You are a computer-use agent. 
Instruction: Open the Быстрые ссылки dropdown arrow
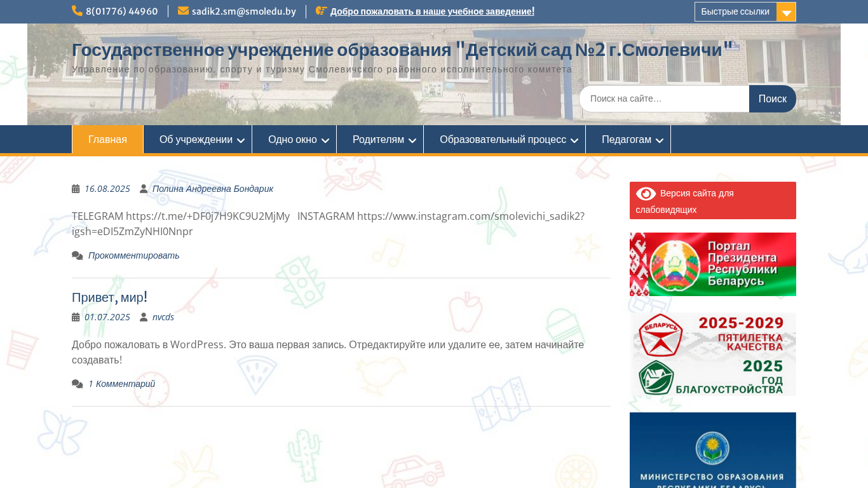click(786, 12)
